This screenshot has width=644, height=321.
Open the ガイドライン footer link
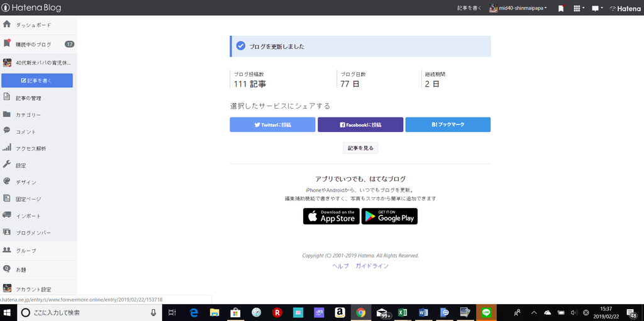click(x=372, y=266)
